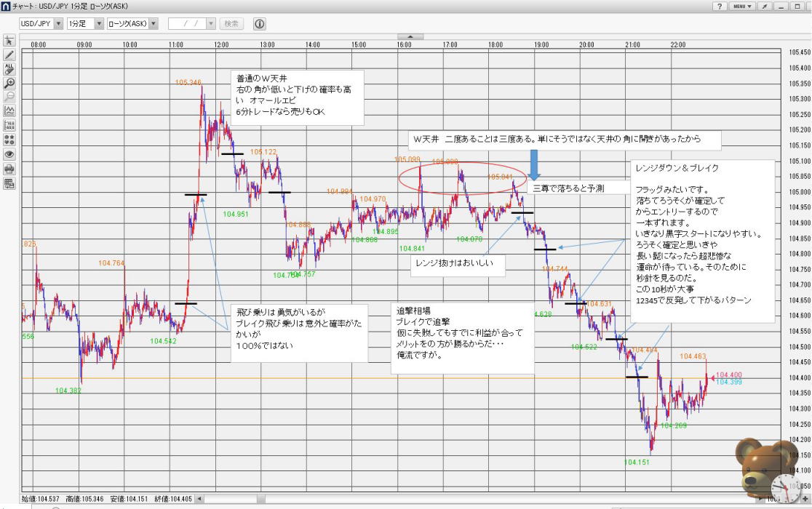Print the chart with the printer icon
812x509 pixels.
[9, 169]
